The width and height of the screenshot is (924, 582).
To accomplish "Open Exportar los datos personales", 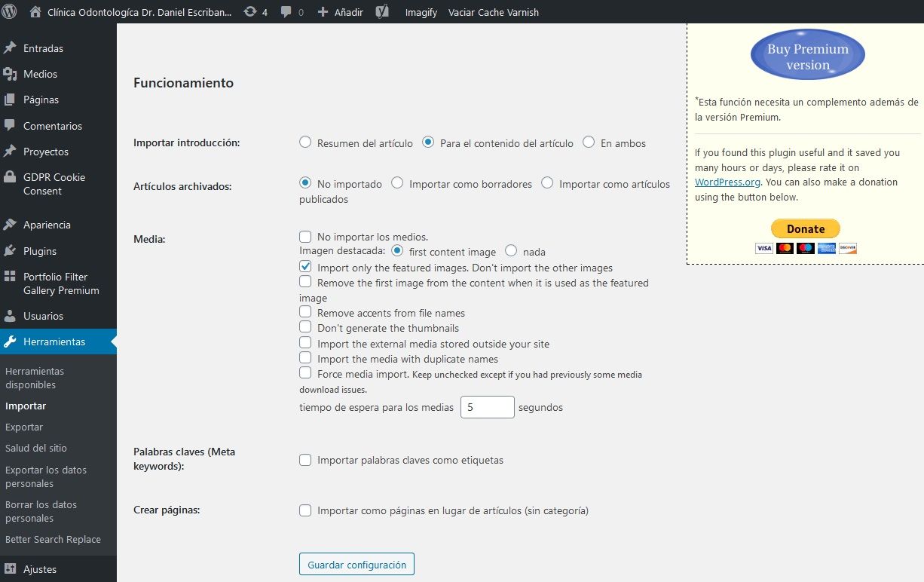I will click(x=46, y=476).
